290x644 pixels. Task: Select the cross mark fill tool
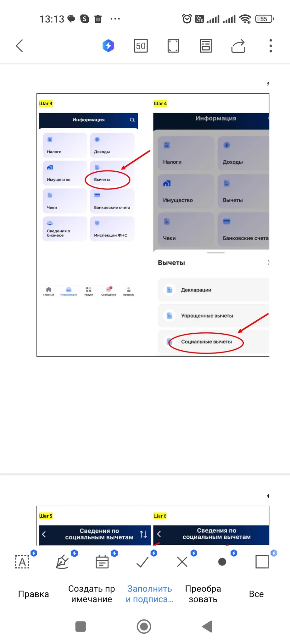tap(182, 562)
